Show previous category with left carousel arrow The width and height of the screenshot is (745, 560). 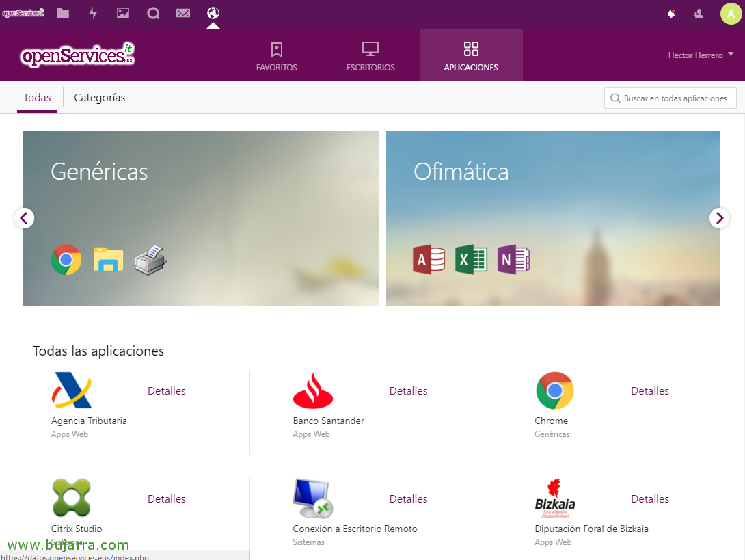pyautogui.click(x=24, y=218)
